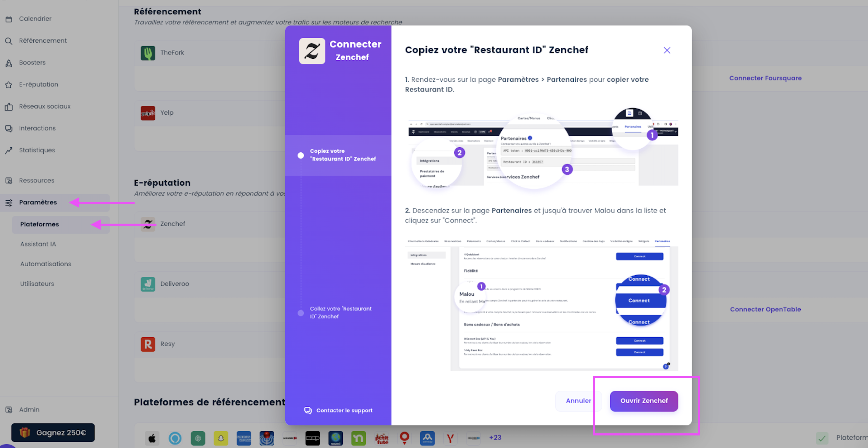Click the +23 more platforms link

495,438
